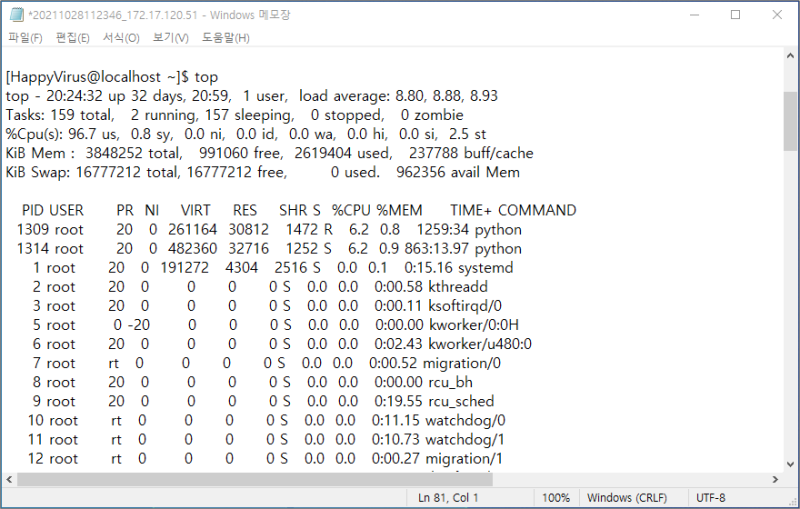The height and width of the screenshot is (509, 800).
Task: Click the 'KiB Mem : 3848252 total' text
Action: (93, 154)
